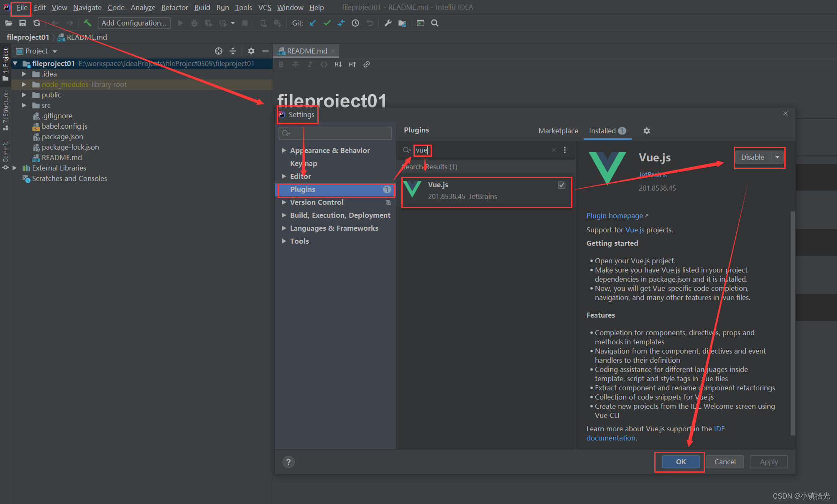
Task: Switch to Installed plugins tab
Action: (x=607, y=131)
